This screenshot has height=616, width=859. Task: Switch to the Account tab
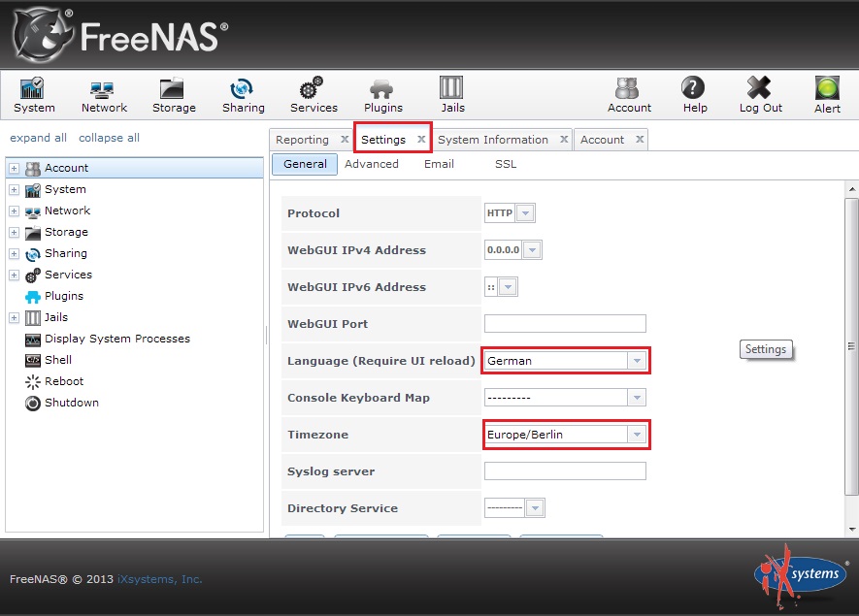coord(602,140)
